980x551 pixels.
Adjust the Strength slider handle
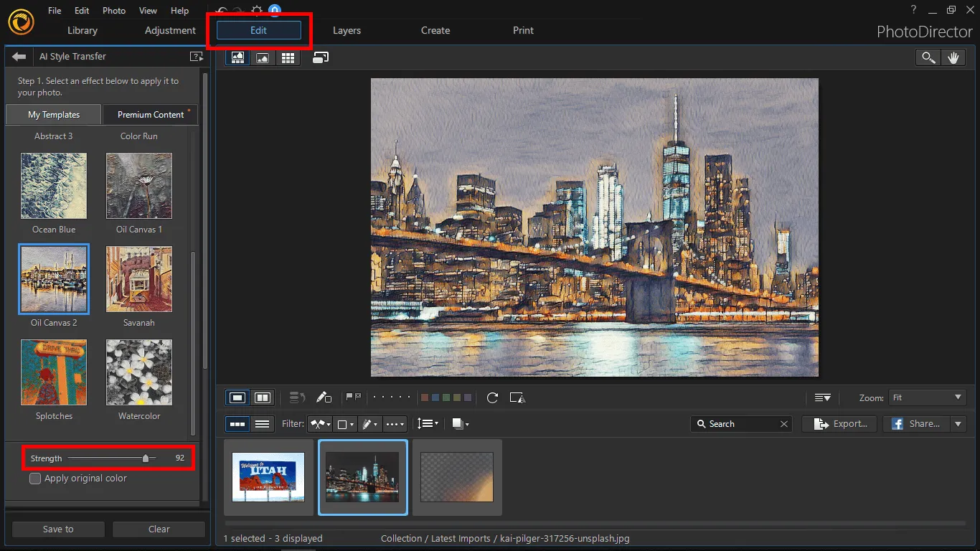146,458
